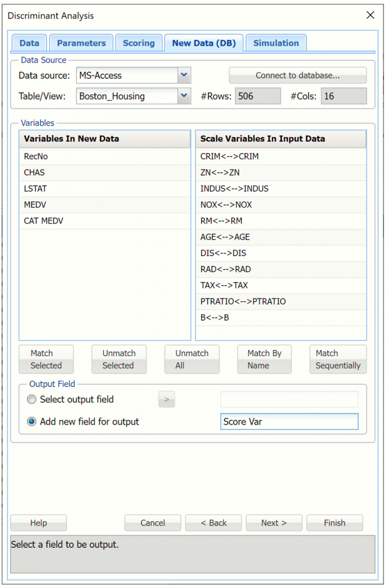Click the output field arrow button

(166, 399)
